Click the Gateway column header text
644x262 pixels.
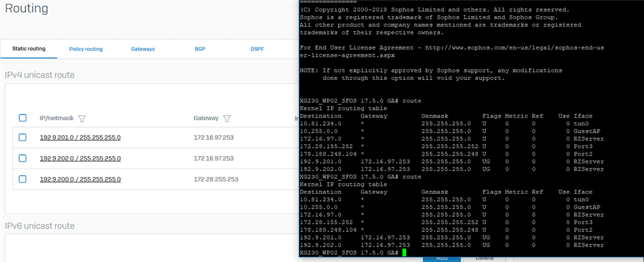click(206, 118)
